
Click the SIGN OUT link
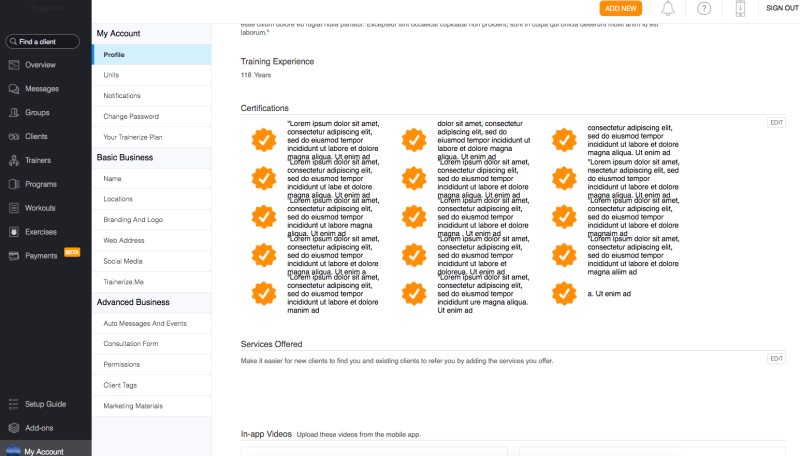781,8
